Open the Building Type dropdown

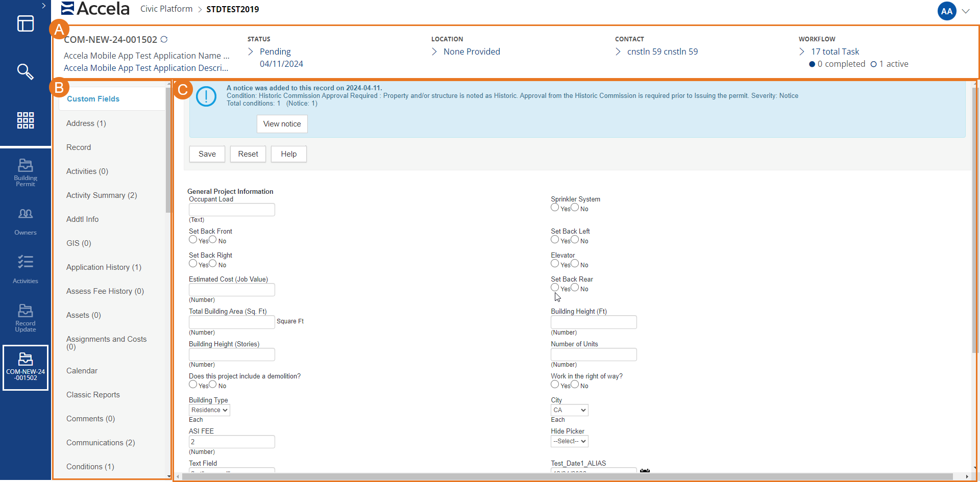tap(209, 410)
